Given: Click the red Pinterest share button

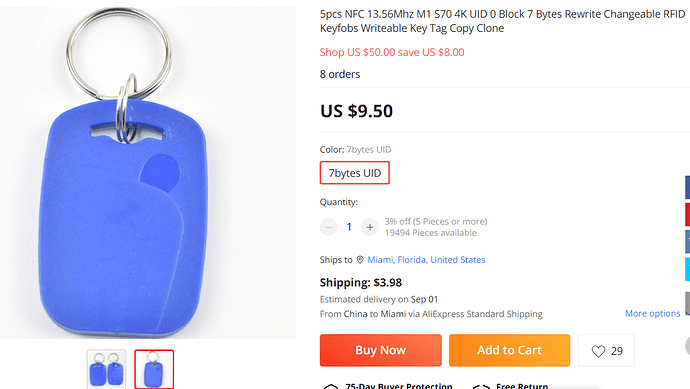Looking at the screenshot, I should pyautogui.click(x=687, y=215).
